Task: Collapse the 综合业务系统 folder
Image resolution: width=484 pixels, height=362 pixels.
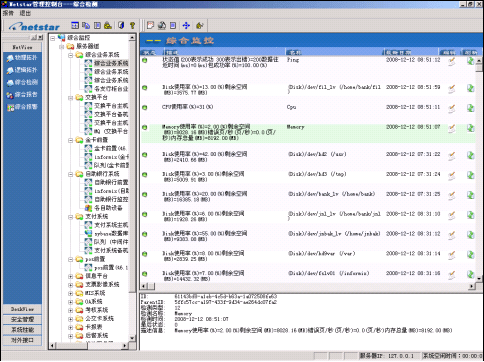Action: pyautogui.click(x=70, y=55)
